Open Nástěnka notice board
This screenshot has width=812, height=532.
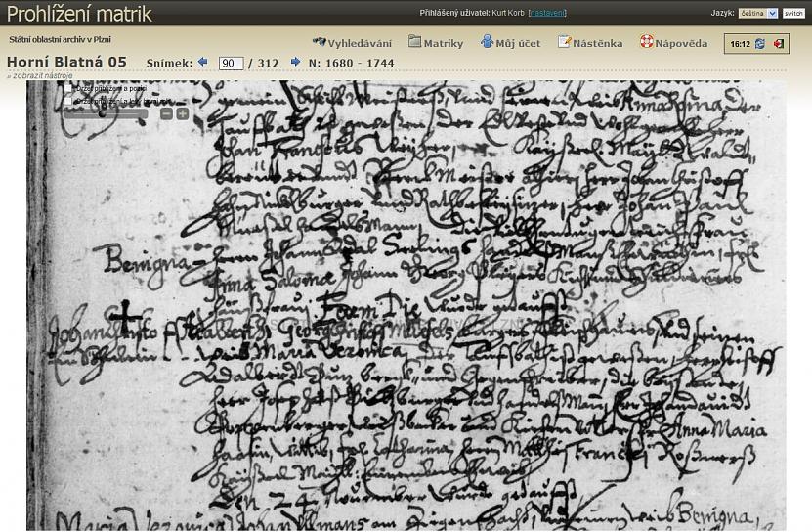pos(589,43)
